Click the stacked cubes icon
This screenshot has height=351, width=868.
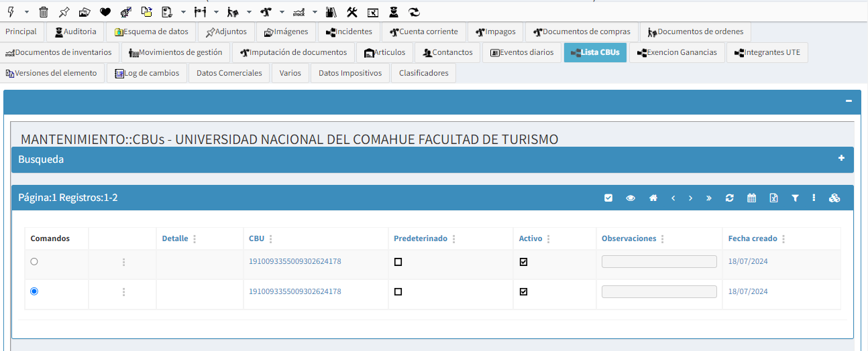click(x=834, y=198)
